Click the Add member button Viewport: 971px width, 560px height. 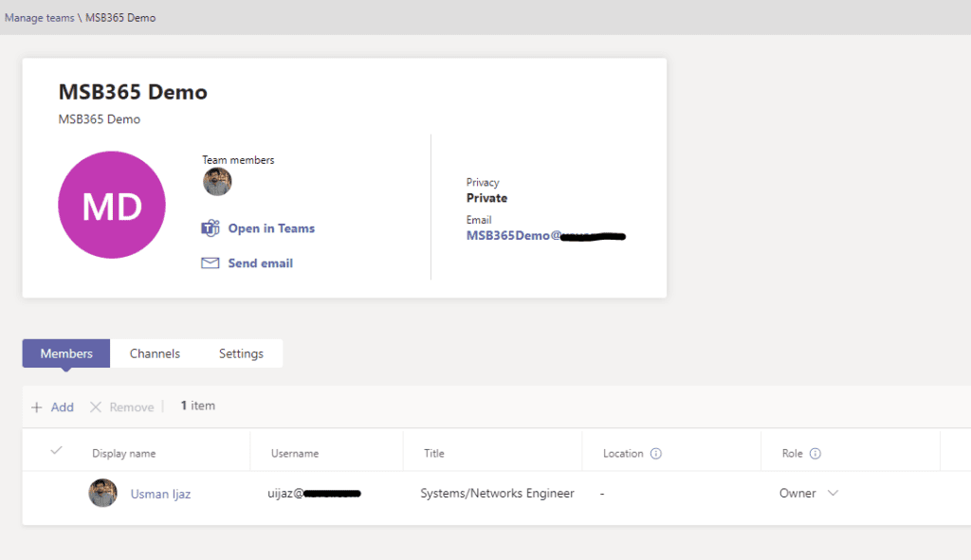(53, 407)
